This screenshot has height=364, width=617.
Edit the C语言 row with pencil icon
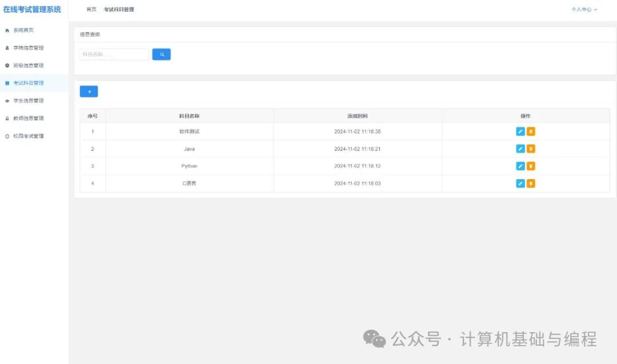click(x=519, y=183)
